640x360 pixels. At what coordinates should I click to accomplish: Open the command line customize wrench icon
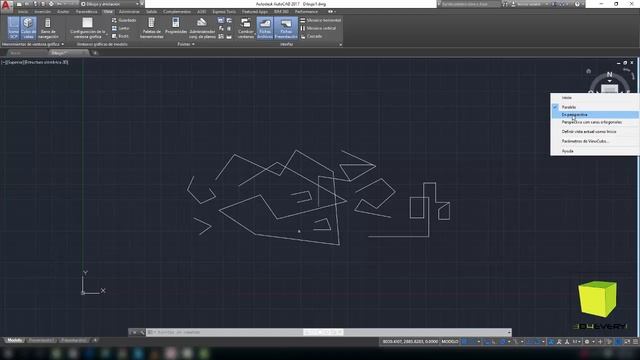(x=142, y=332)
